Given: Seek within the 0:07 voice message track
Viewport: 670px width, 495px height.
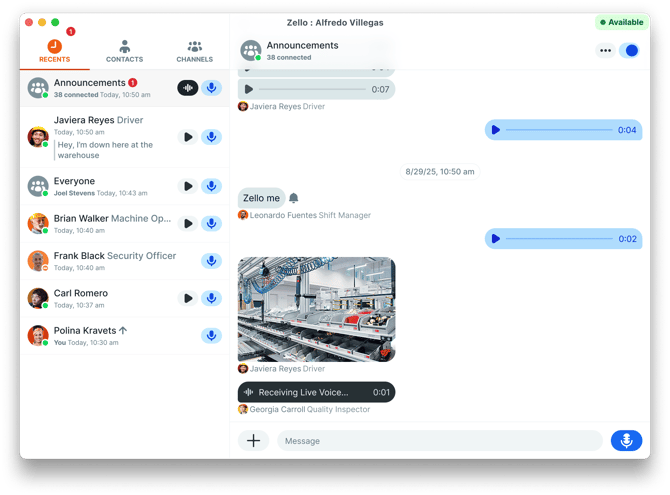Looking at the screenshot, I should coord(312,89).
